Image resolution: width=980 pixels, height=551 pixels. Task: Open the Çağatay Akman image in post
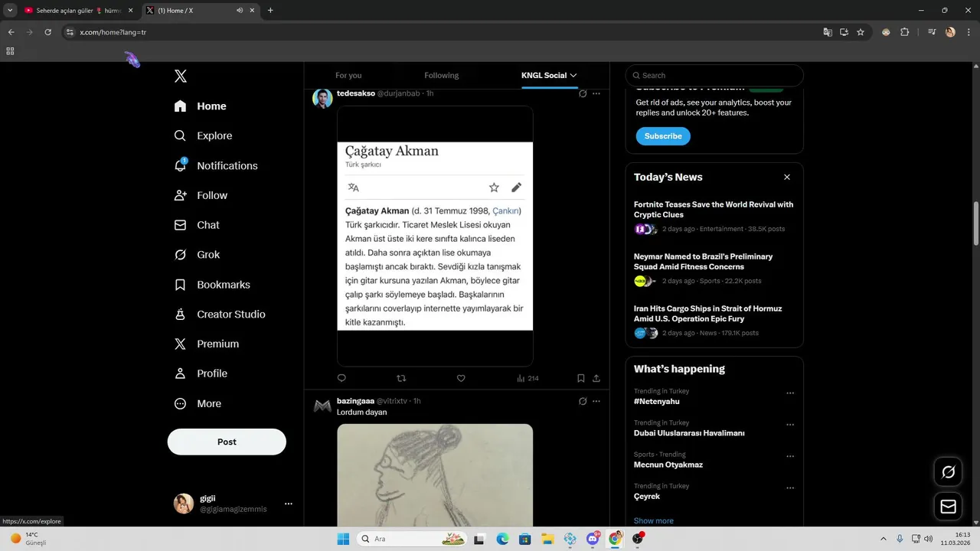click(x=435, y=236)
